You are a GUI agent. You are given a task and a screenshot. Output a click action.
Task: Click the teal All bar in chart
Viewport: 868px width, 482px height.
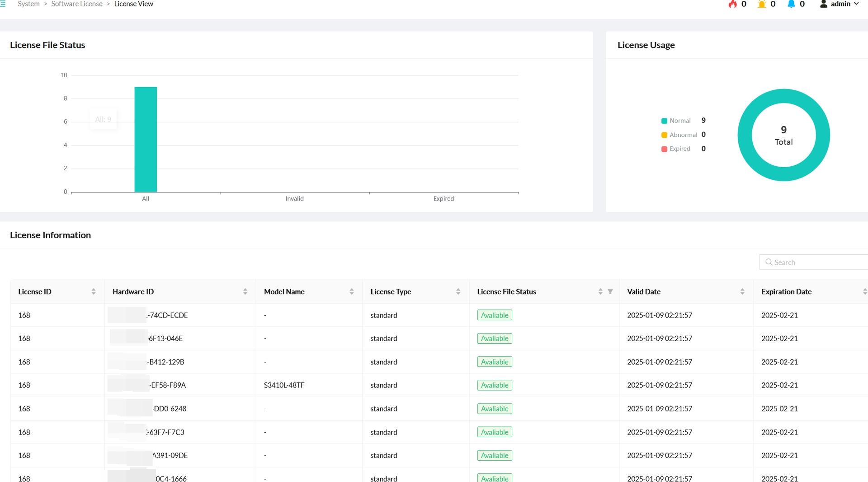coord(146,139)
